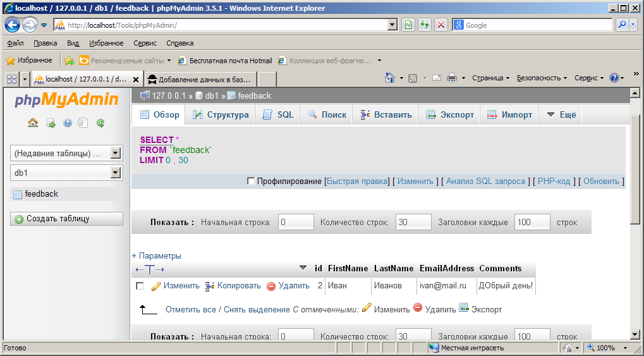
Task: Enable the Профилирование checkbox
Action: tap(251, 181)
